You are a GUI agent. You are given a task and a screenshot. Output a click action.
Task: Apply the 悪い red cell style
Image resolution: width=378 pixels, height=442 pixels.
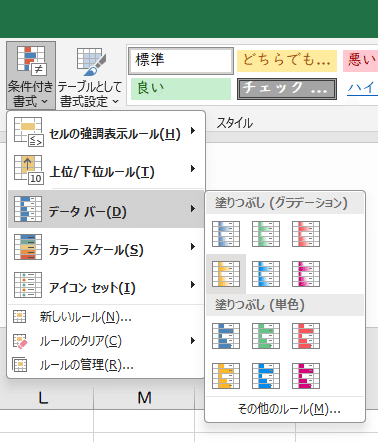tap(360, 61)
